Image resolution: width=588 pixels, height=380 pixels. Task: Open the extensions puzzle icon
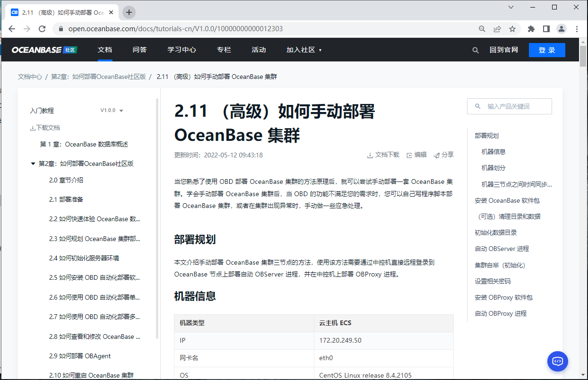click(x=531, y=29)
